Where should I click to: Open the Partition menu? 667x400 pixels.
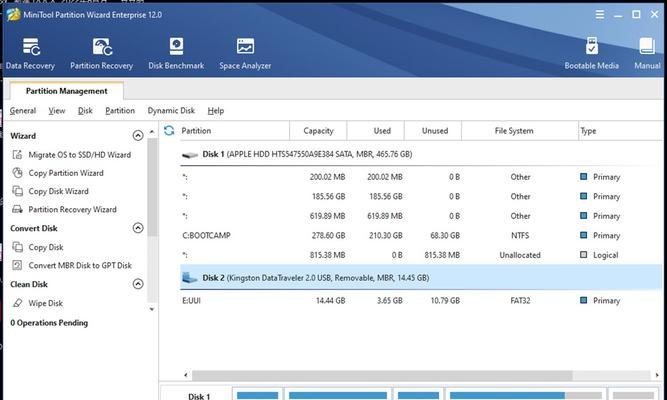(120, 111)
